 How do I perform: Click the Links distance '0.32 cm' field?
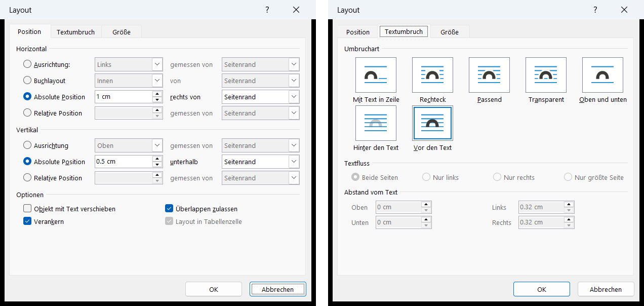point(541,207)
